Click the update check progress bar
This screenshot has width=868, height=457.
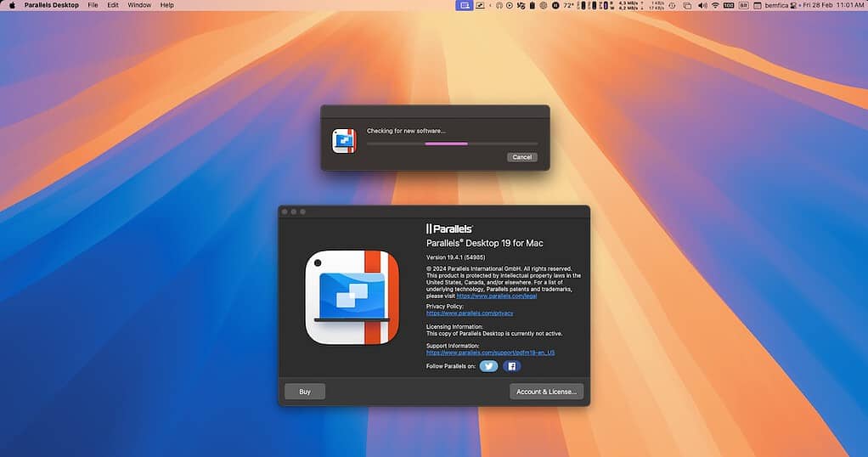pyautogui.click(x=452, y=144)
